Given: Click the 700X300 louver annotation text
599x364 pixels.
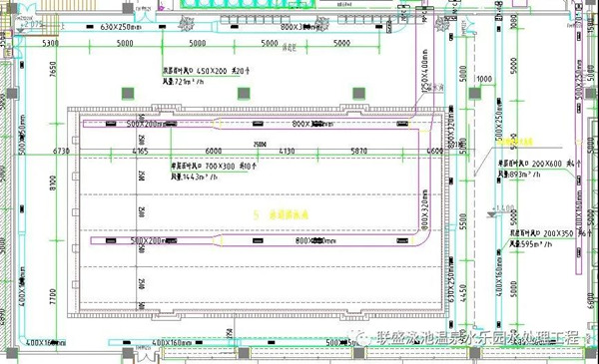Looking at the screenshot, I should tap(214, 167).
